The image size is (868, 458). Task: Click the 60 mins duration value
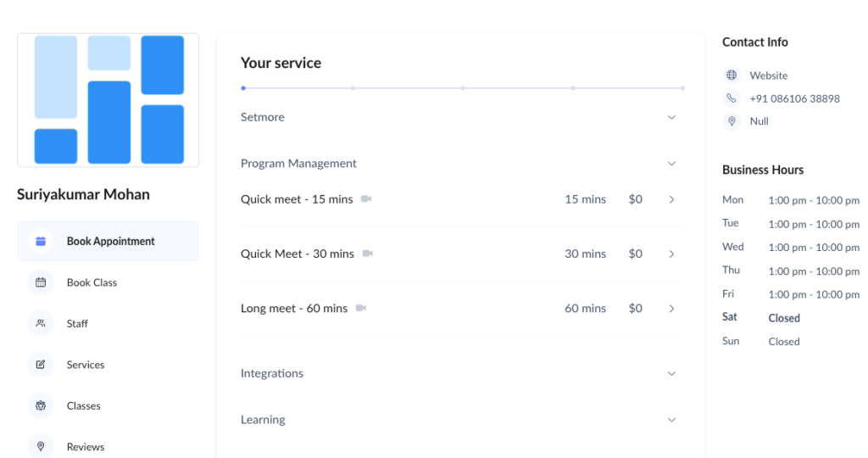pos(585,308)
